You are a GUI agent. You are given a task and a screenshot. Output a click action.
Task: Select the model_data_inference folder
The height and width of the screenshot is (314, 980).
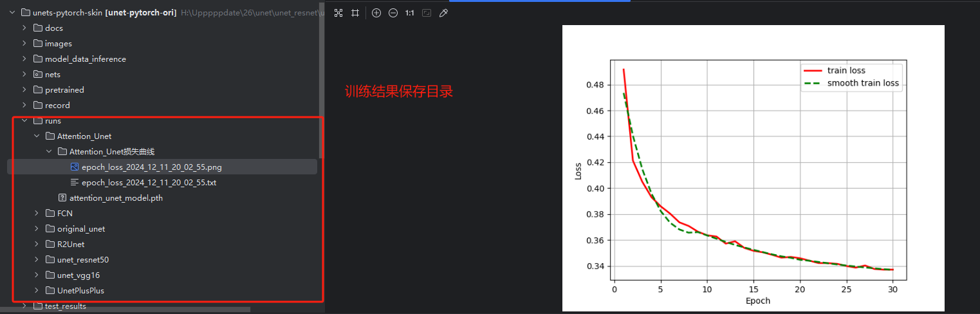[86, 59]
